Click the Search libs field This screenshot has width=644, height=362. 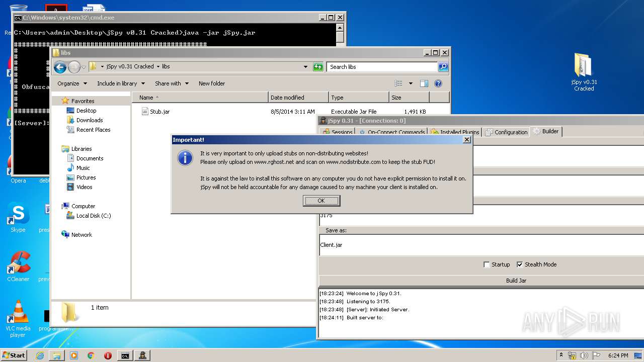[382, 67]
